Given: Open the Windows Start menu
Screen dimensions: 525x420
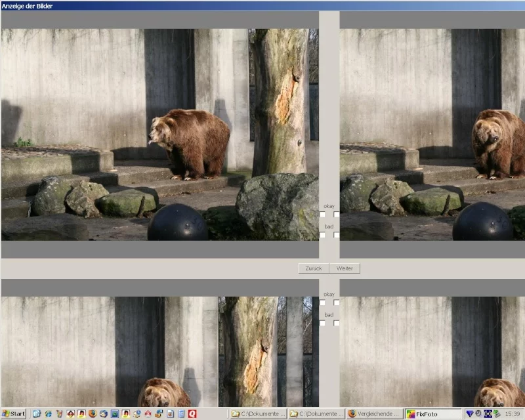Looking at the screenshot, I should pyautogui.click(x=13, y=413).
